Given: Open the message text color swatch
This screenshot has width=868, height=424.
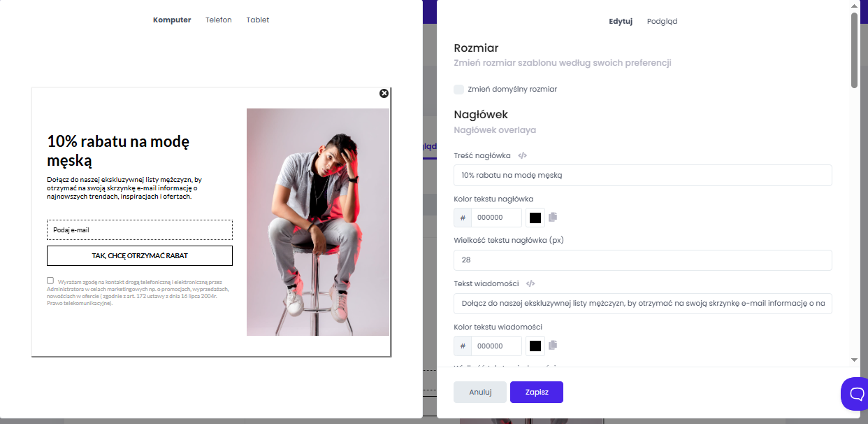Looking at the screenshot, I should (535, 346).
